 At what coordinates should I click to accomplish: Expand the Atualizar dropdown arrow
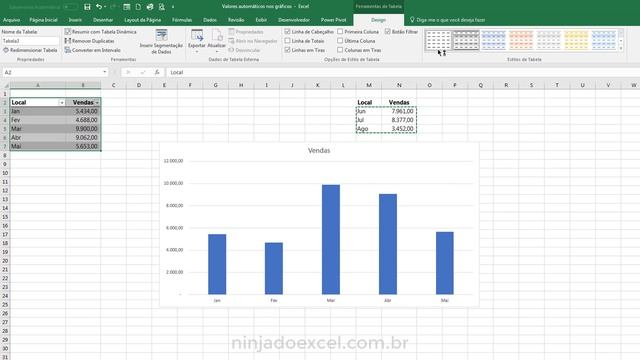[217, 52]
